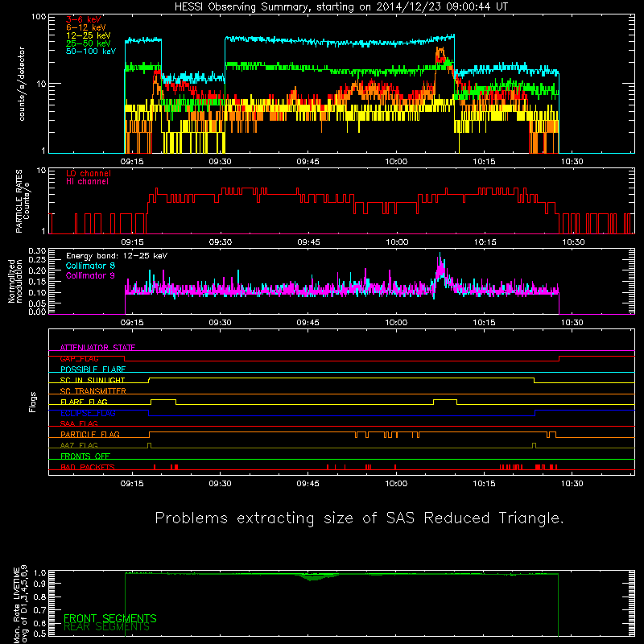The image size is (644, 644).
Task: Click the 100 label on count-rate y-axis
Action: [38, 17]
